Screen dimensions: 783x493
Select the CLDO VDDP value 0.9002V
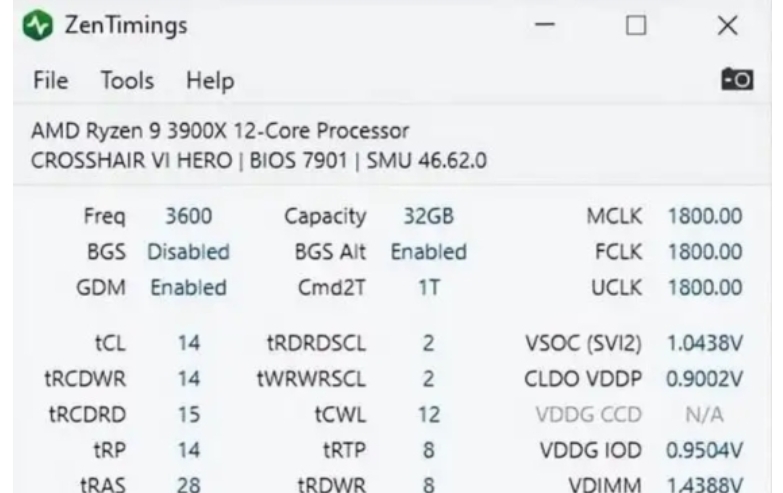[705, 379]
